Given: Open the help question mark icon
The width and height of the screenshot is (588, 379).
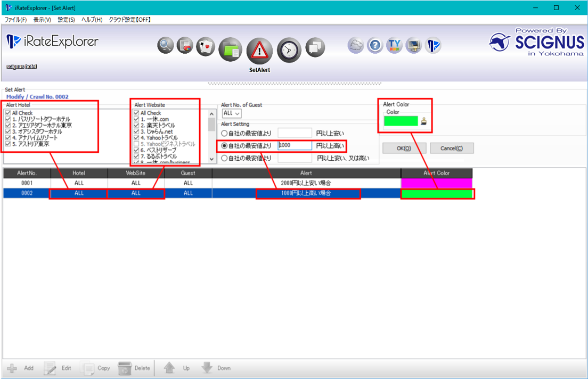Looking at the screenshot, I should point(375,46).
